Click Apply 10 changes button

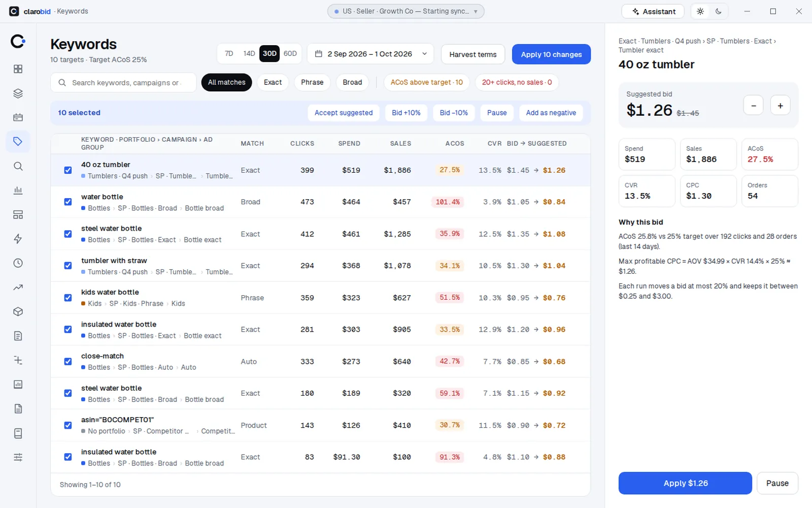pos(551,54)
